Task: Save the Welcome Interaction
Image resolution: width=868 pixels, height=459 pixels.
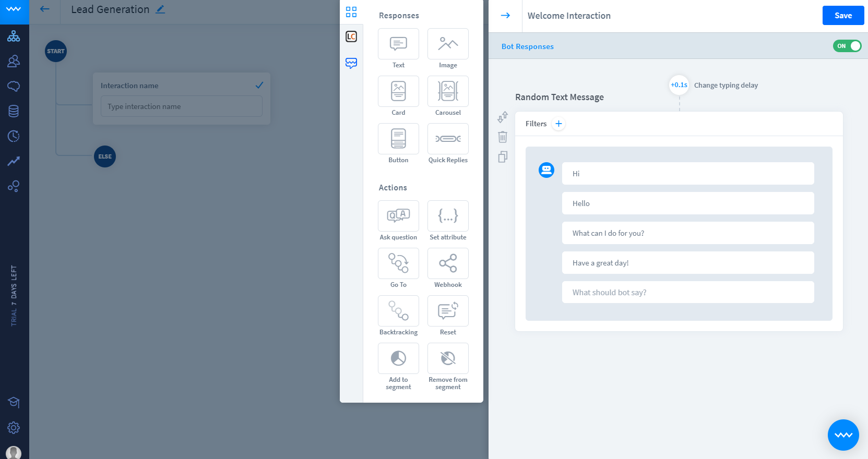Action: (x=843, y=16)
